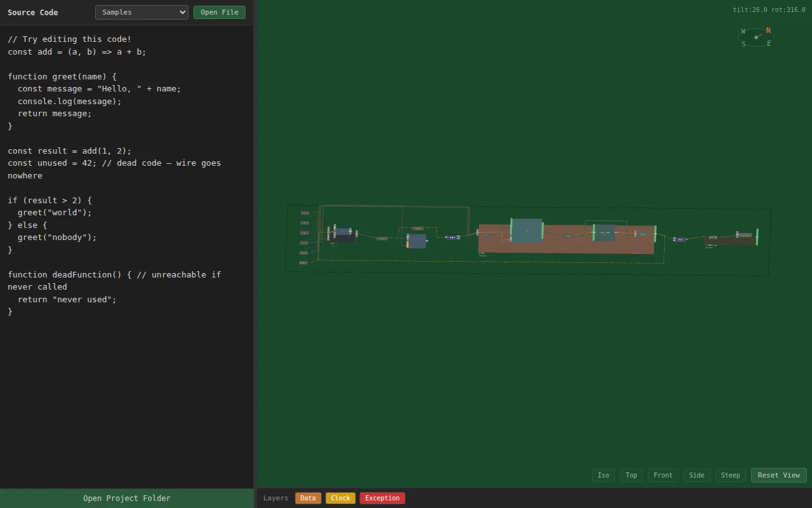Switch to Iso view preset

pos(603,475)
